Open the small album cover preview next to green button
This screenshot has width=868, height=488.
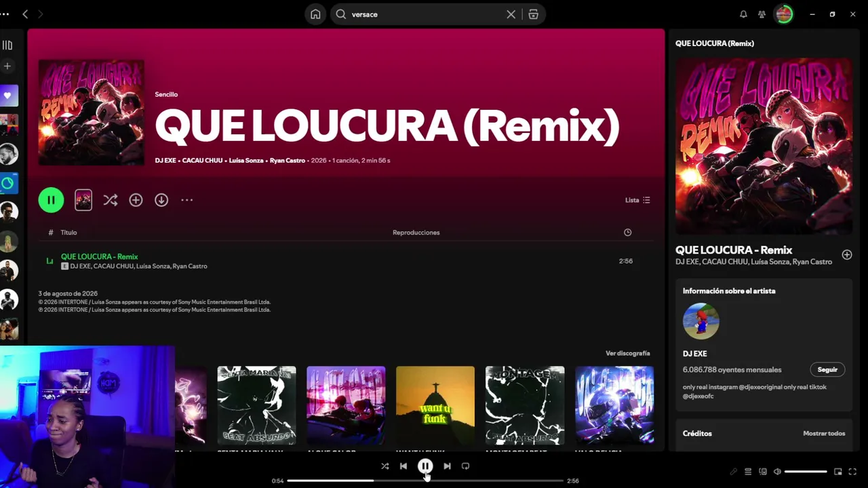click(83, 200)
